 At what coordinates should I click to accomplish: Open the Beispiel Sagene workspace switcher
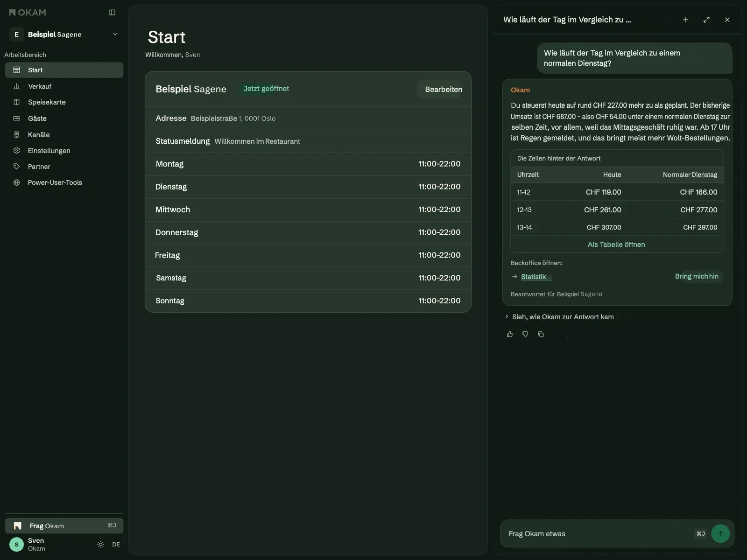(64, 35)
